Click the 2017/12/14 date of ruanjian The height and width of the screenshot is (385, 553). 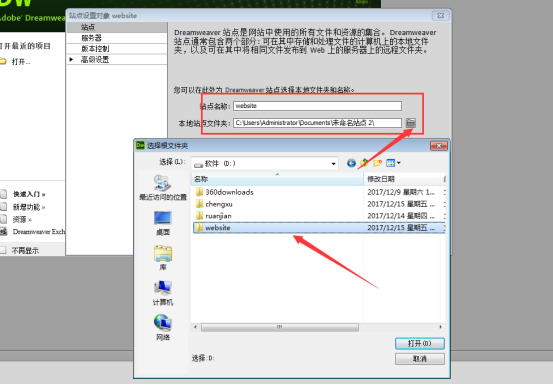click(x=401, y=216)
